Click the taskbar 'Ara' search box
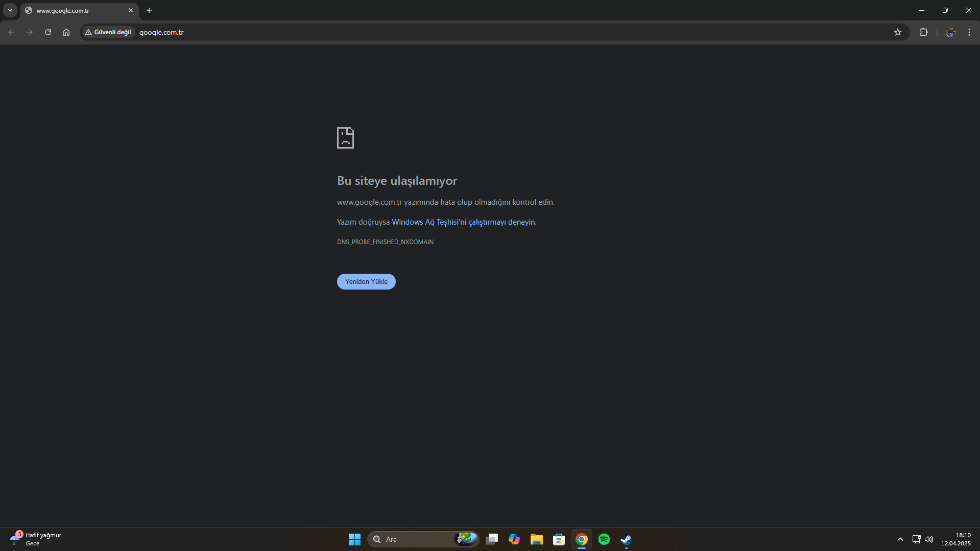 pyautogui.click(x=423, y=539)
